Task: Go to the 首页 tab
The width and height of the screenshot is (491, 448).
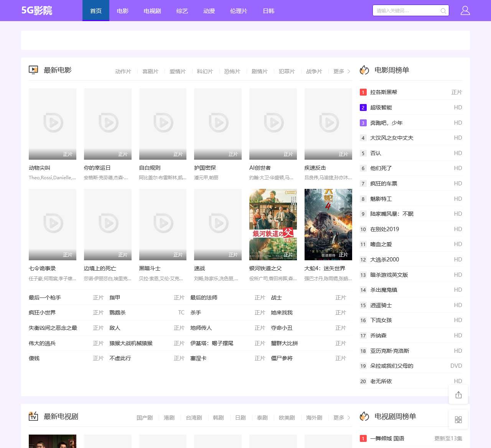Action: (96, 10)
